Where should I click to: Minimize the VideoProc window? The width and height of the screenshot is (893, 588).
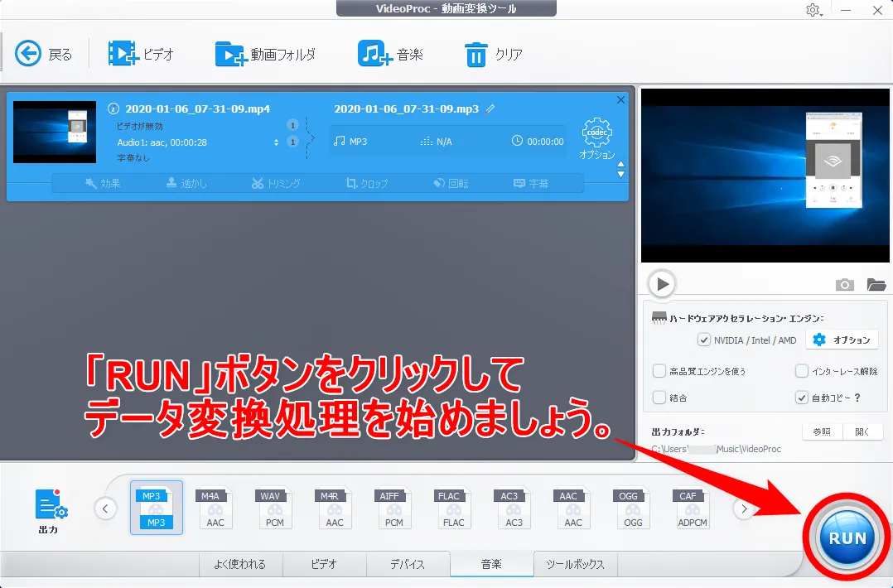pos(846,10)
